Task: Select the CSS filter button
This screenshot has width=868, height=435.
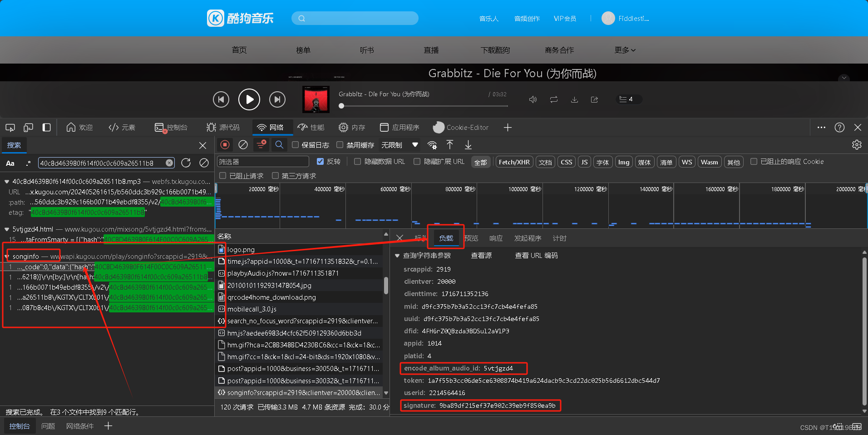Action: tap(566, 162)
